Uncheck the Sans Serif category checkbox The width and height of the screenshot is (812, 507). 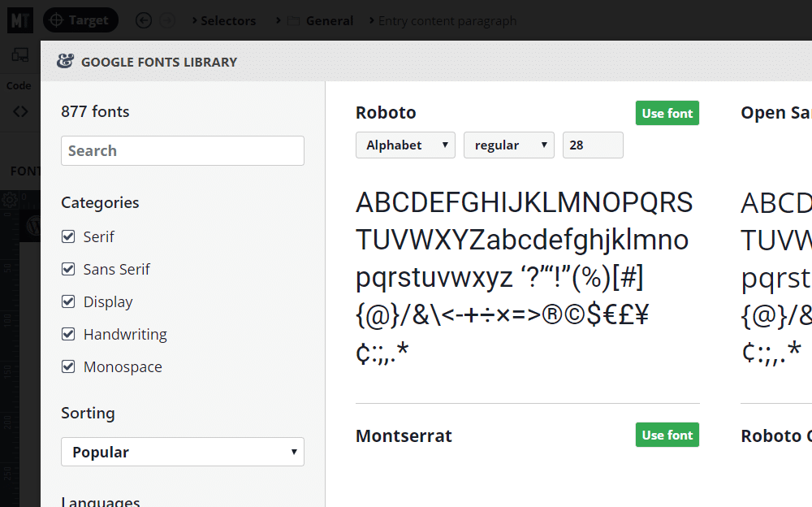tap(68, 269)
